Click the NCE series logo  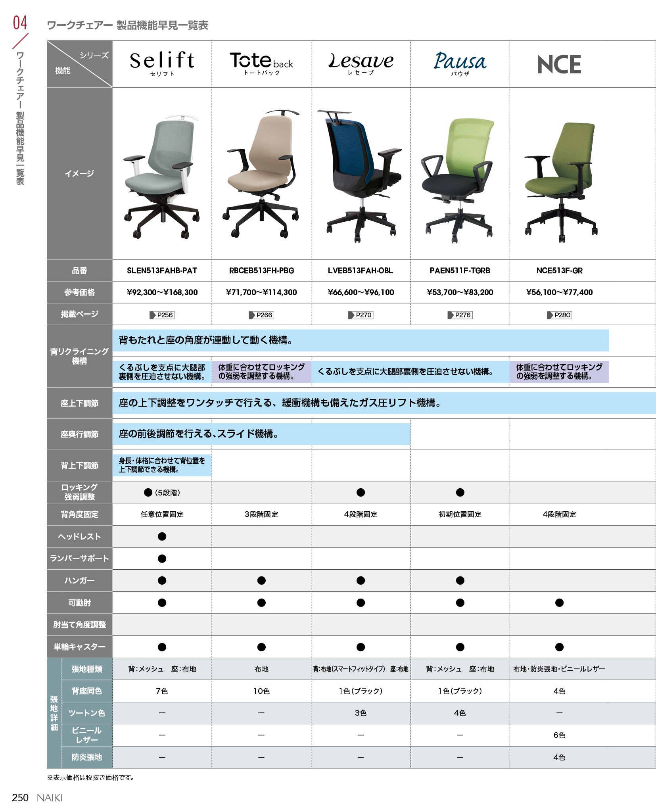[x=559, y=64]
